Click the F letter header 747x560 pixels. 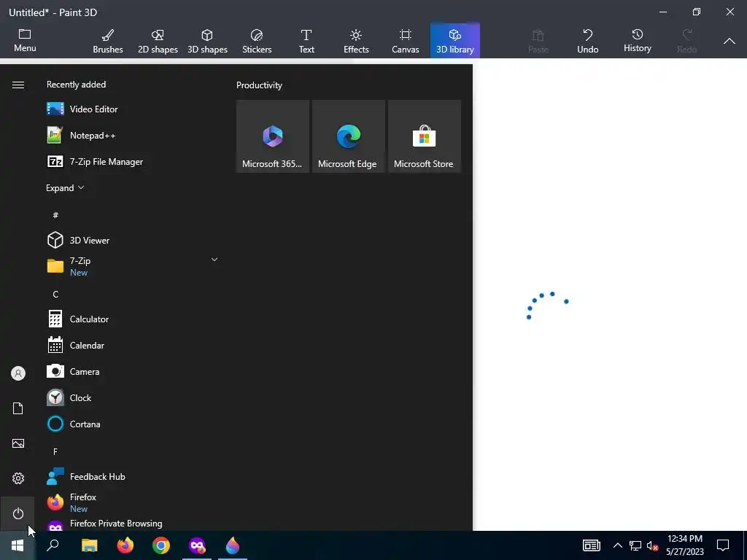click(55, 451)
